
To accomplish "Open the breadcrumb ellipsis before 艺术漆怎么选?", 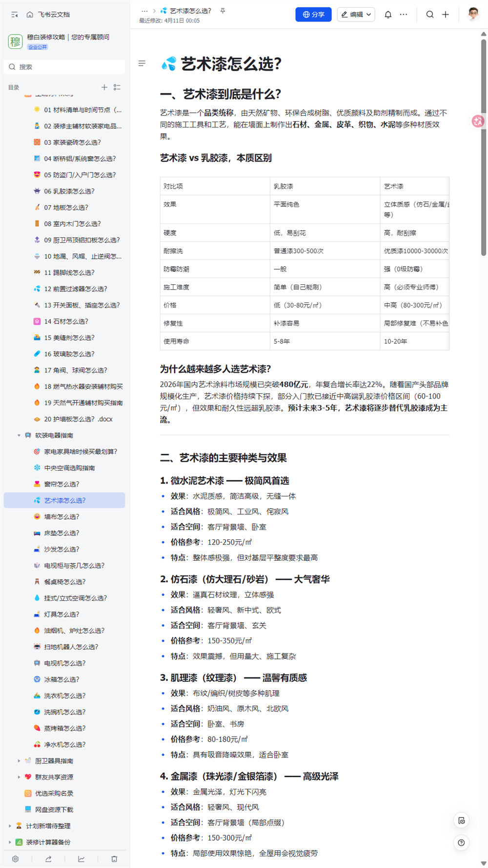I will (x=144, y=11).
